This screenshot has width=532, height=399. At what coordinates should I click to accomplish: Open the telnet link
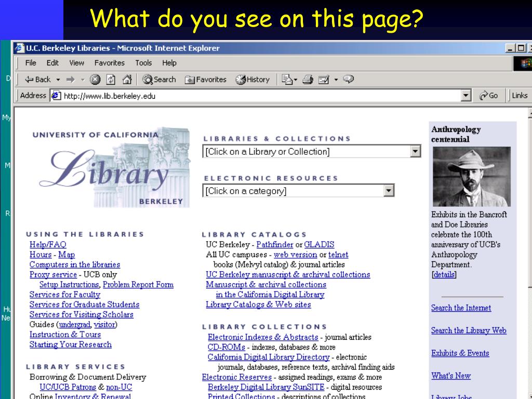[x=338, y=255]
